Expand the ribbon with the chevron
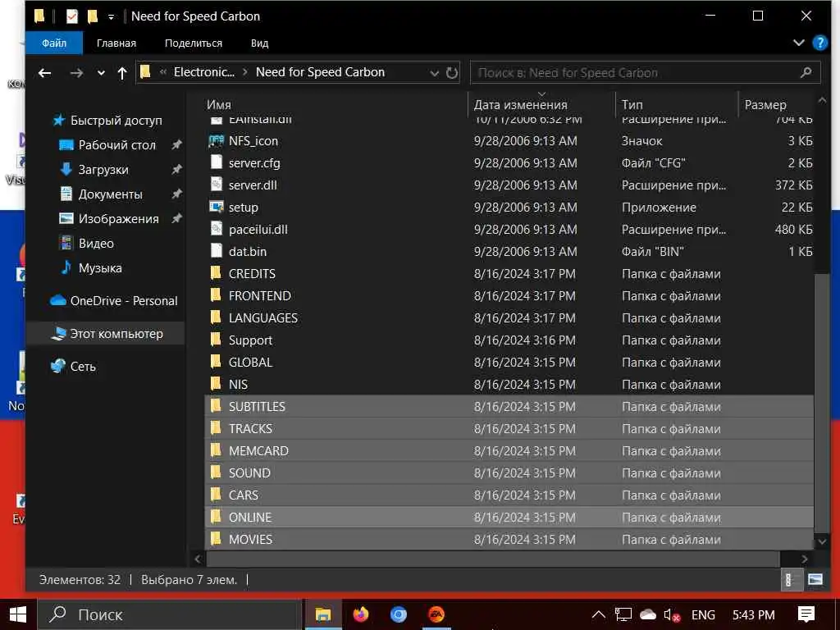The width and height of the screenshot is (840, 630). click(x=798, y=43)
